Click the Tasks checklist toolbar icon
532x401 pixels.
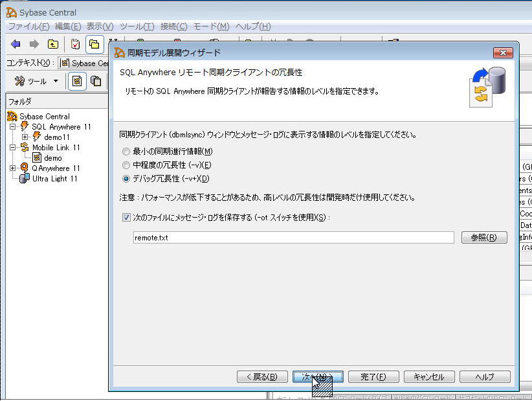(x=75, y=44)
